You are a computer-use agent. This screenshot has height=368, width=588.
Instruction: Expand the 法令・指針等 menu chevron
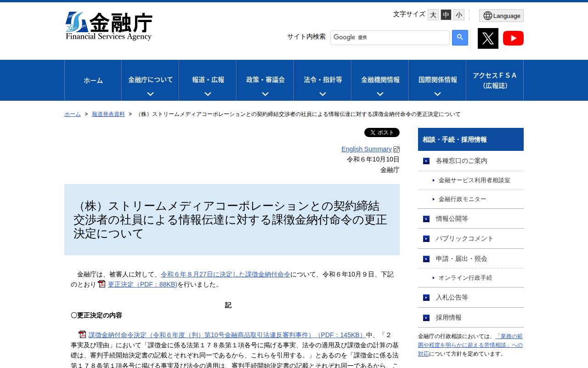[x=322, y=94]
